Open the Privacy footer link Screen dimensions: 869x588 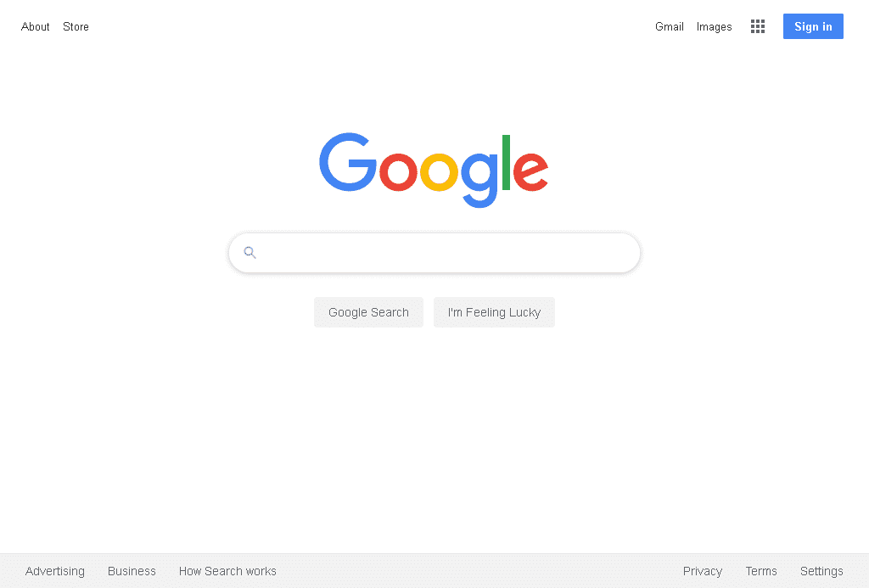pos(702,571)
